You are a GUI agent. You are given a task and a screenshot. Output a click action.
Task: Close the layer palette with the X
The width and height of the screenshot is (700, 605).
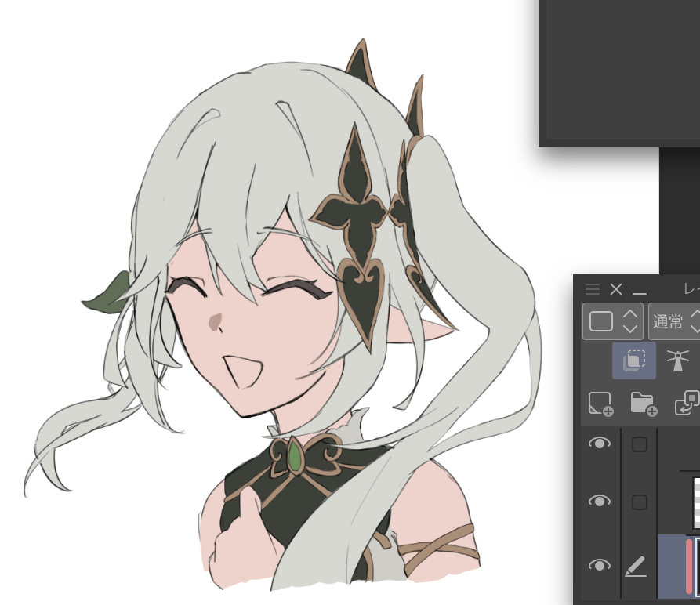(616, 289)
